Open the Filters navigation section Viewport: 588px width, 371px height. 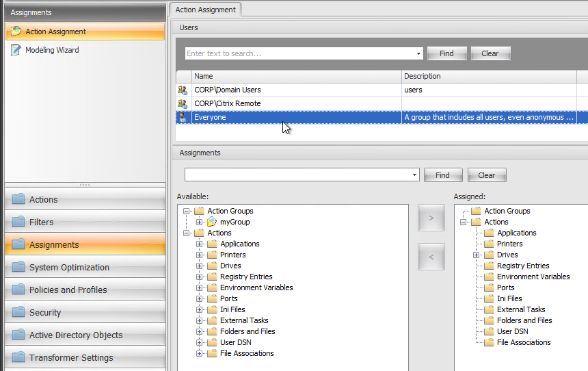point(85,222)
